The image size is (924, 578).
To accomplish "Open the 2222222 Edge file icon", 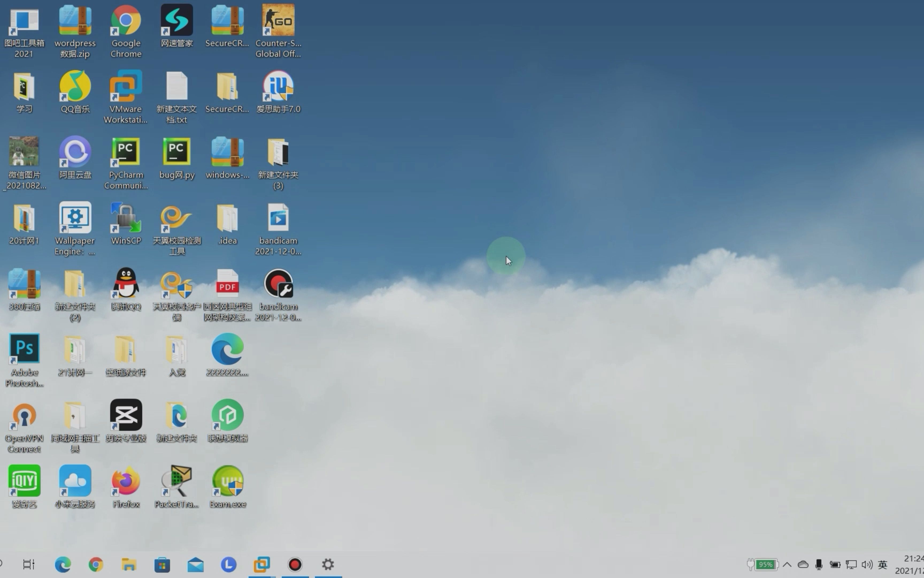I will pos(227,355).
